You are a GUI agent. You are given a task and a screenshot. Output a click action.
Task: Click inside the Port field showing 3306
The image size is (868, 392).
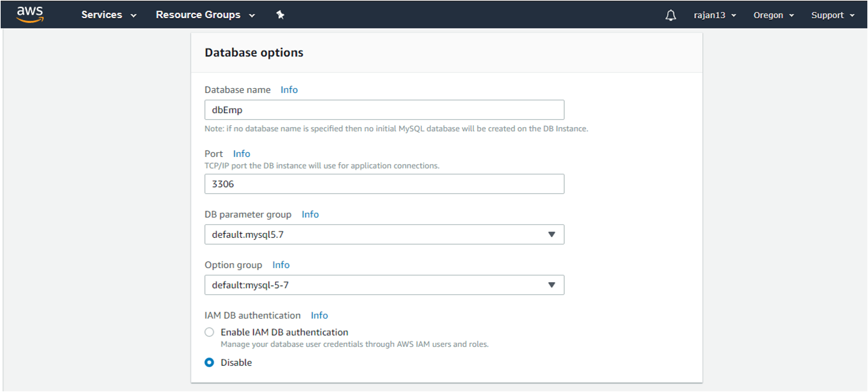[384, 183]
